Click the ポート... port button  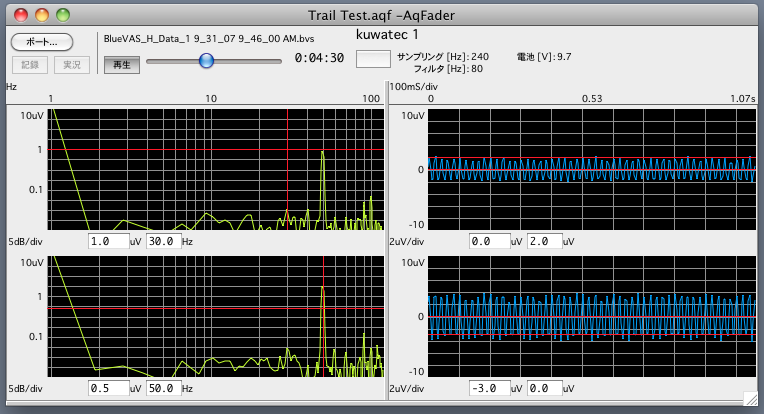point(42,42)
